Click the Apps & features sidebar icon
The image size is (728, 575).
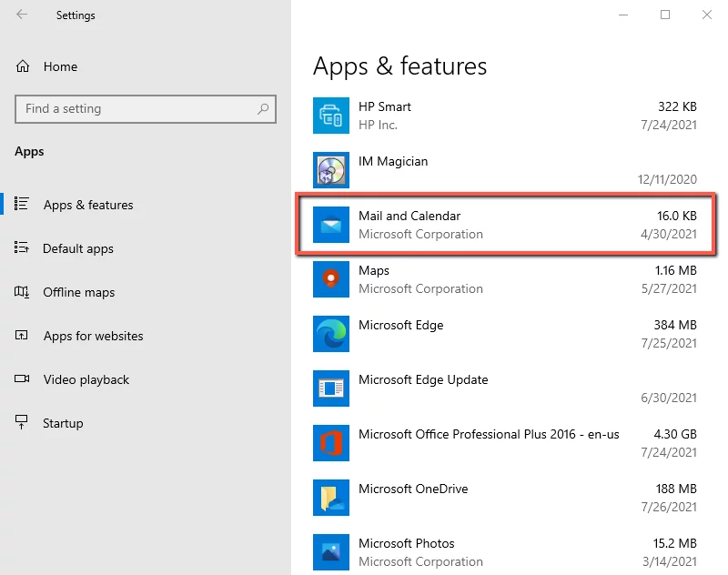[x=21, y=204]
